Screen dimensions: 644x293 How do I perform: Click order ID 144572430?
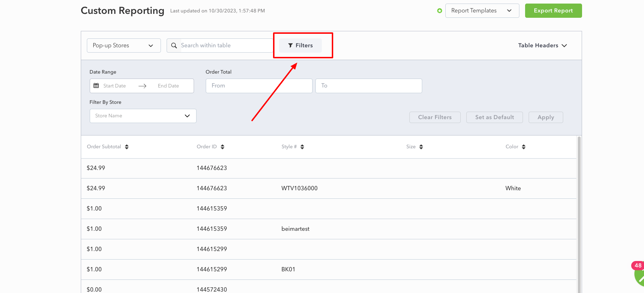point(212,289)
